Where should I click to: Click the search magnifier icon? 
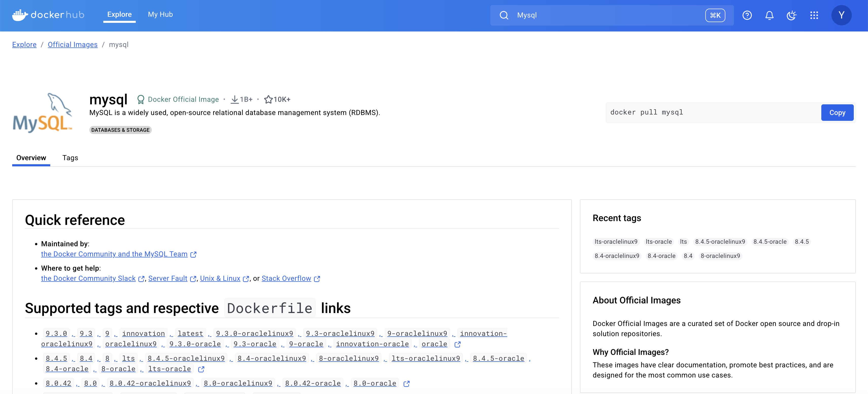pos(504,15)
